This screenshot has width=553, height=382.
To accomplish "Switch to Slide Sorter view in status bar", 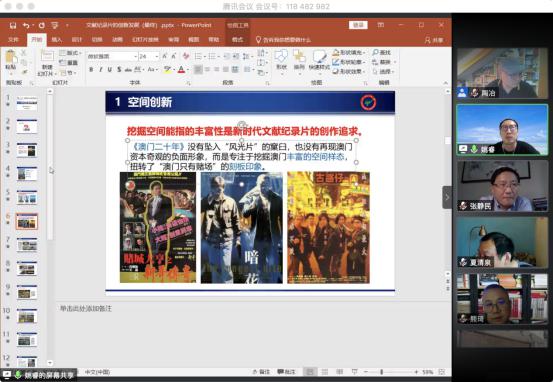I will (325, 372).
